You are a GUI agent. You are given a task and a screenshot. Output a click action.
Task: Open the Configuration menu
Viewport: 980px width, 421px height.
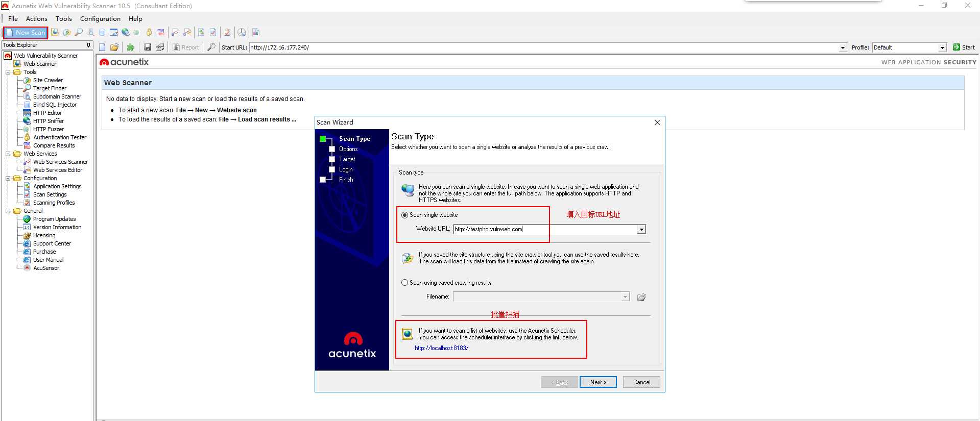click(x=100, y=19)
